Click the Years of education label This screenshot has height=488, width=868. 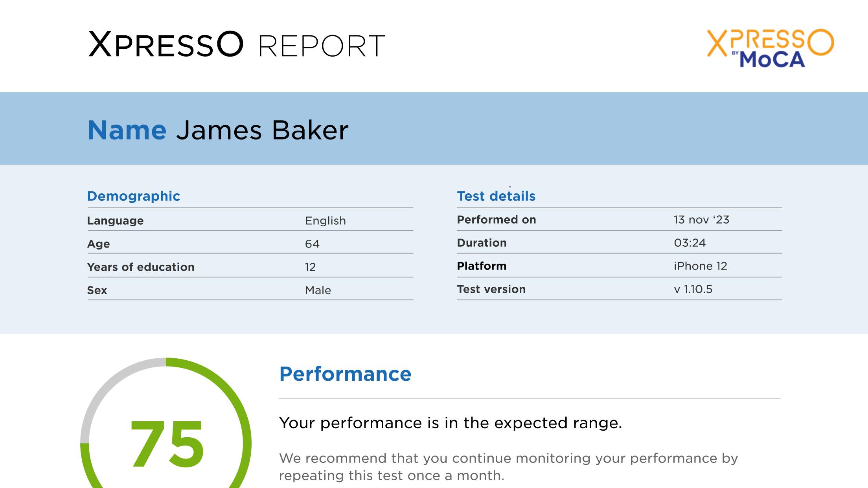pyautogui.click(x=141, y=267)
